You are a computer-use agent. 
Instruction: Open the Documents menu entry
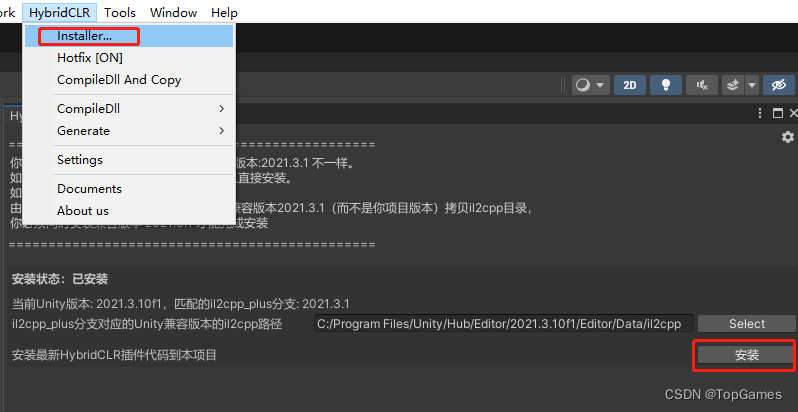[x=129, y=189]
